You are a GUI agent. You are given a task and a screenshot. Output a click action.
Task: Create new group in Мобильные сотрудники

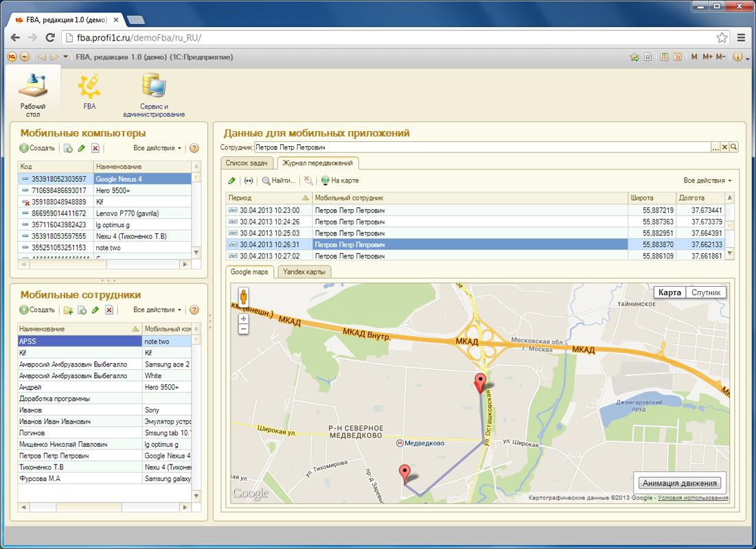coord(68,310)
